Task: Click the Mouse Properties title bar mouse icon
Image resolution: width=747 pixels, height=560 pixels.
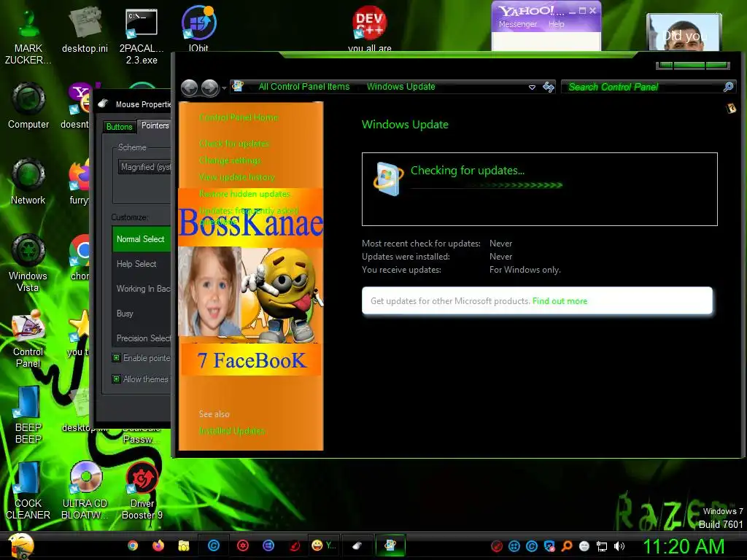Action: [x=104, y=104]
